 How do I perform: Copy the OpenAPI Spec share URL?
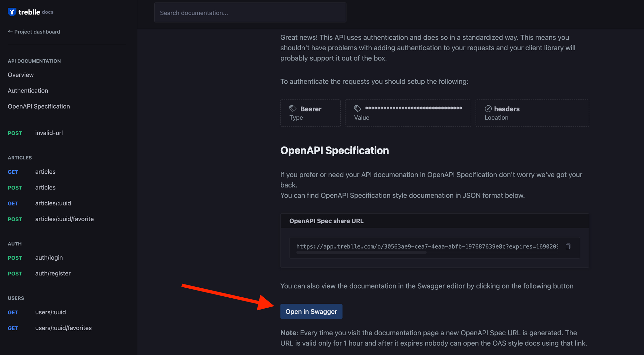coord(568,246)
